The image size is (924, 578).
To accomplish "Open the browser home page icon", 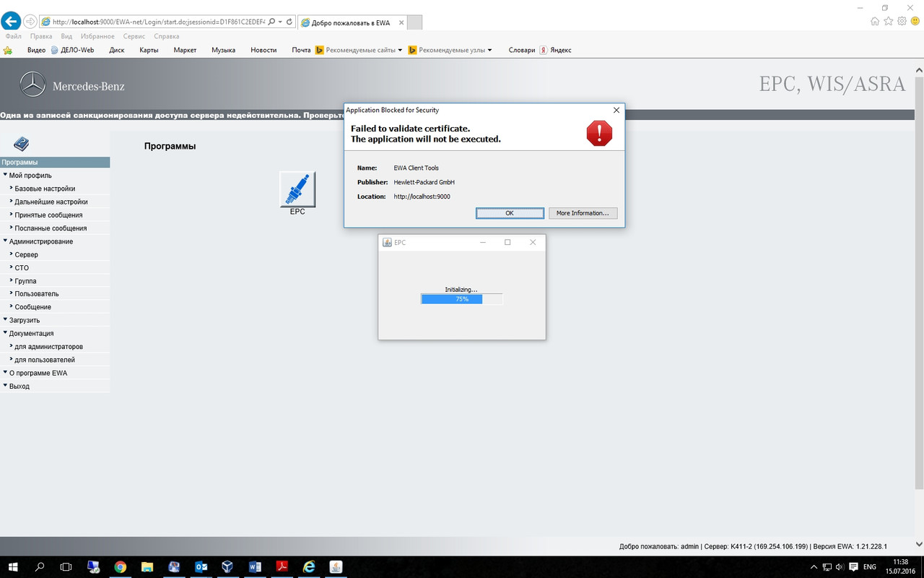I will coord(875,22).
